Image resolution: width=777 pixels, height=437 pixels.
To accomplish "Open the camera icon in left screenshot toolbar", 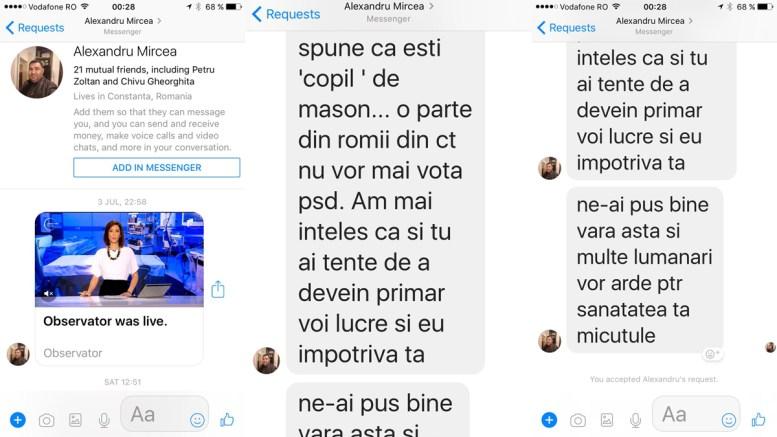I will pyautogui.click(x=47, y=421).
